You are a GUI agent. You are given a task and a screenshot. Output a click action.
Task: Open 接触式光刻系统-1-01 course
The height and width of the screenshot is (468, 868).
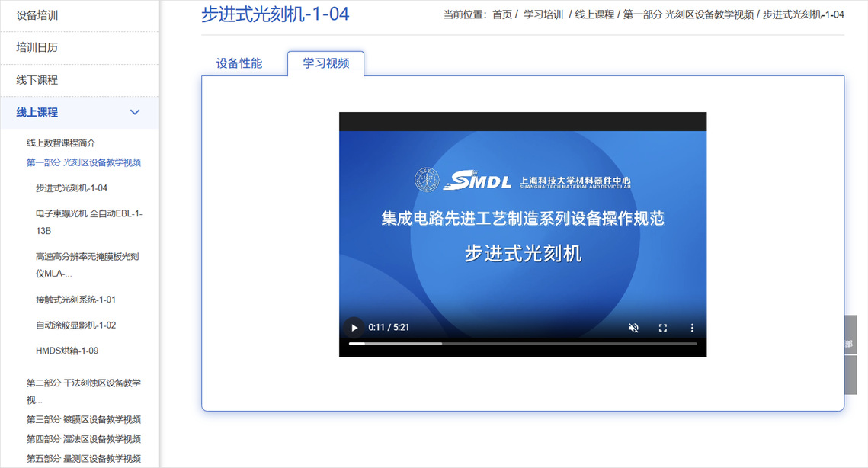(75, 300)
